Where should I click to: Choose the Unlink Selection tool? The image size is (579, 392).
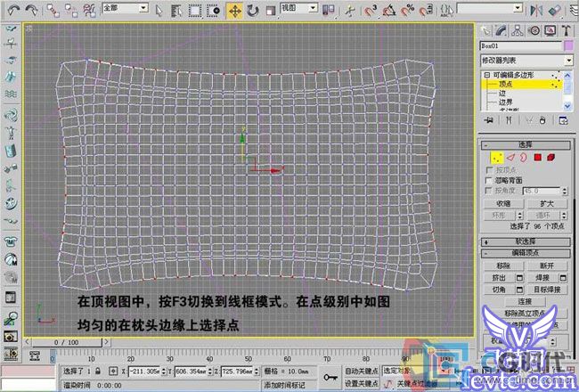71,11
